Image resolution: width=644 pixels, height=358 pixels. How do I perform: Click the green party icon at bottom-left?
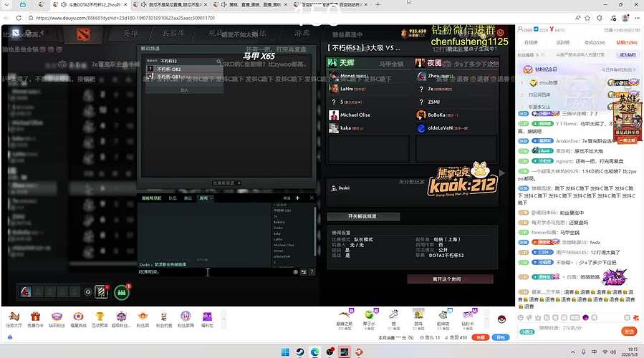point(122,292)
